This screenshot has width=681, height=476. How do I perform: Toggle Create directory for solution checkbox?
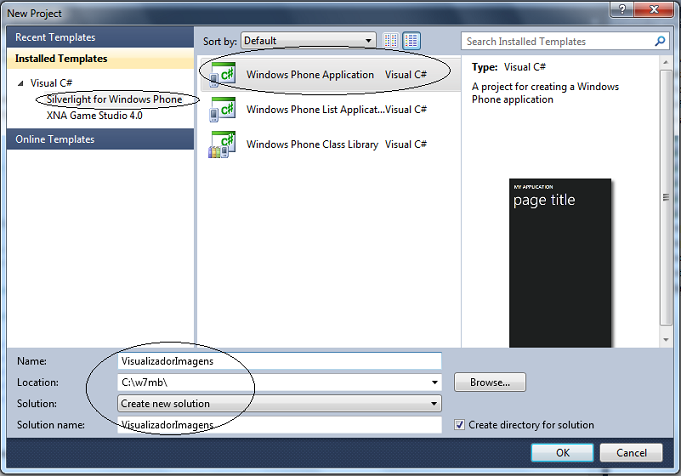[x=459, y=424]
